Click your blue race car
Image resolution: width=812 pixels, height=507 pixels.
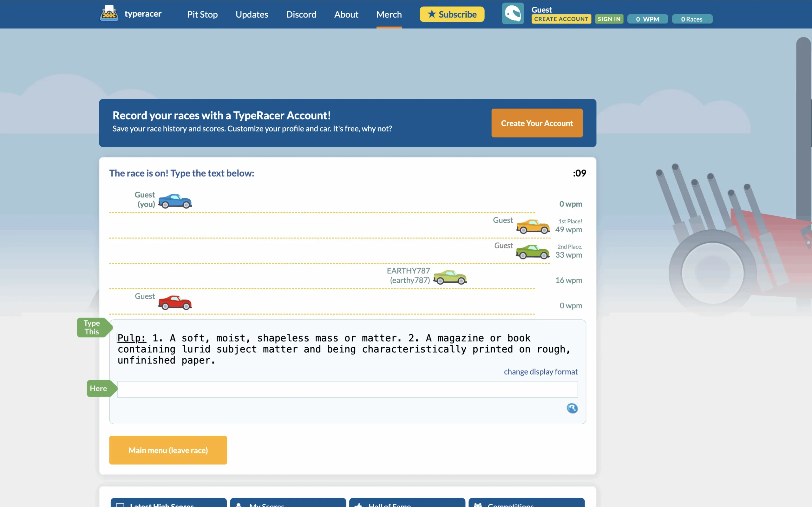175,201
